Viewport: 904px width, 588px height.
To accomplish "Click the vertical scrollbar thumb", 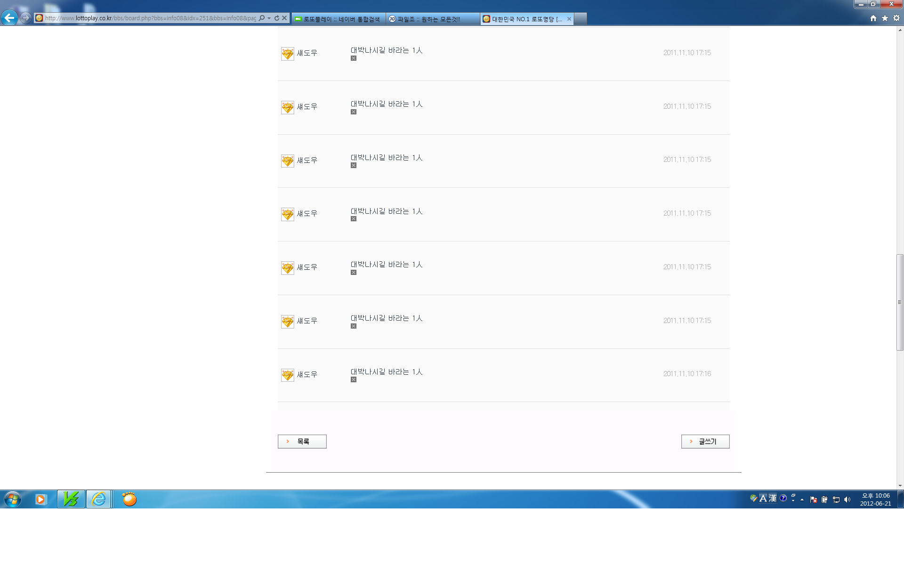I will pyautogui.click(x=900, y=302).
